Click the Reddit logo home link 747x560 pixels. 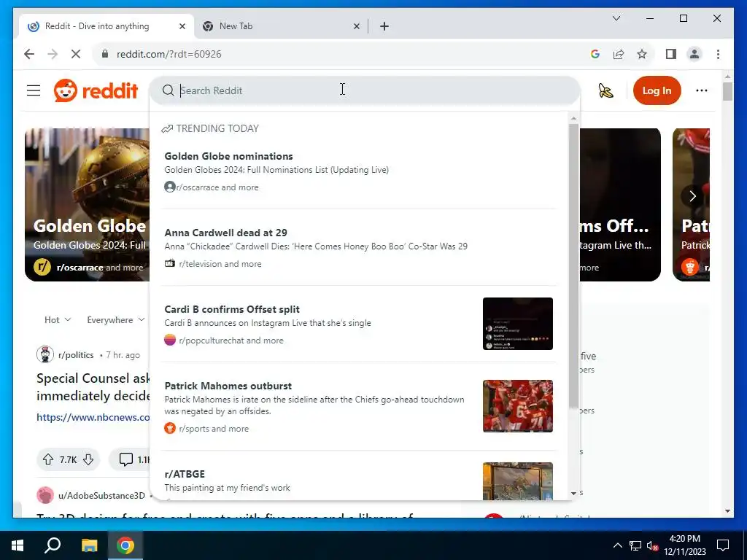96,90
